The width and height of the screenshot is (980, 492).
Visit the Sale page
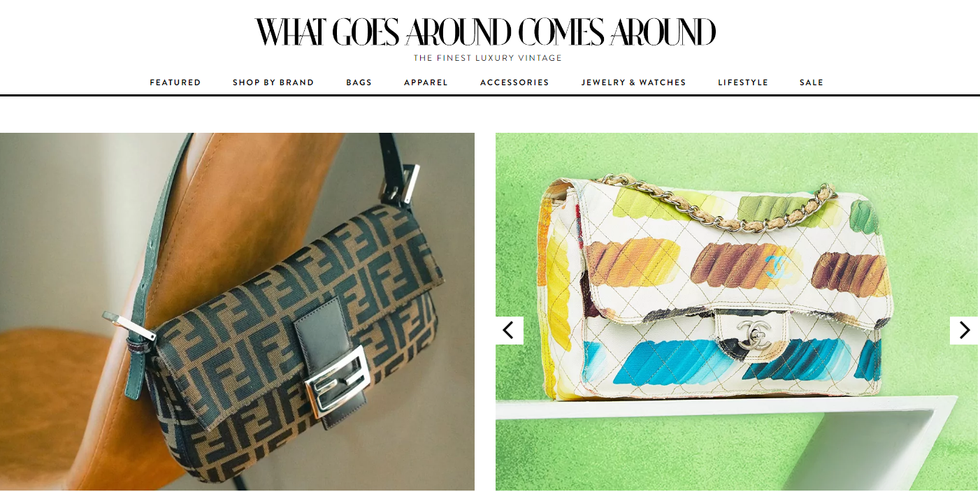tap(812, 82)
